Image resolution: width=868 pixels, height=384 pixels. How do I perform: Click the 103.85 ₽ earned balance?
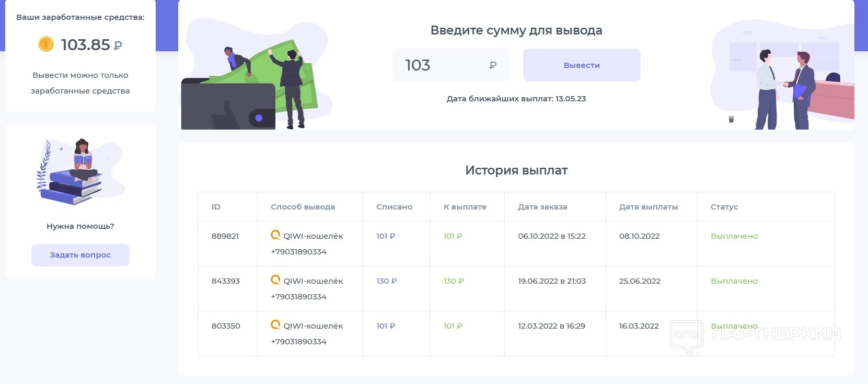tap(91, 45)
